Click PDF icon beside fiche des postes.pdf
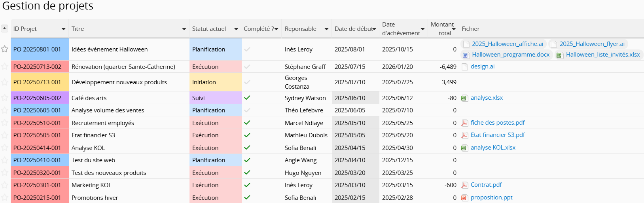 [x=465, y=123]
